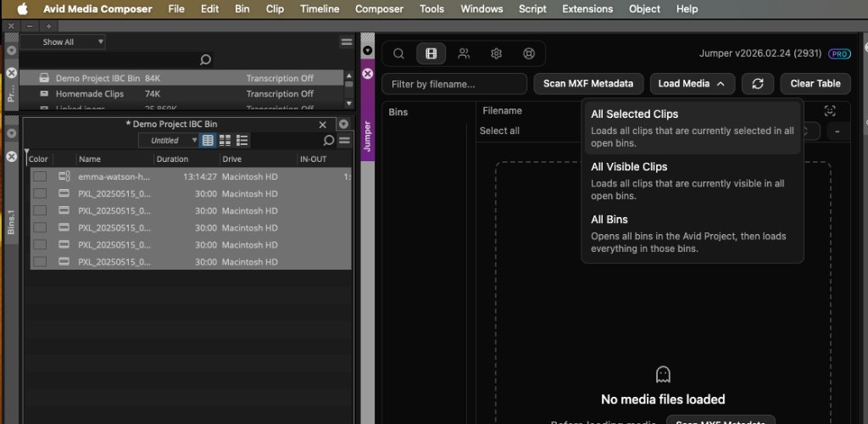Image resolution: width=868 pixels, height=424 pixels.
Task: Switch the bin to text view icon
Action: [x=208, y=141]
